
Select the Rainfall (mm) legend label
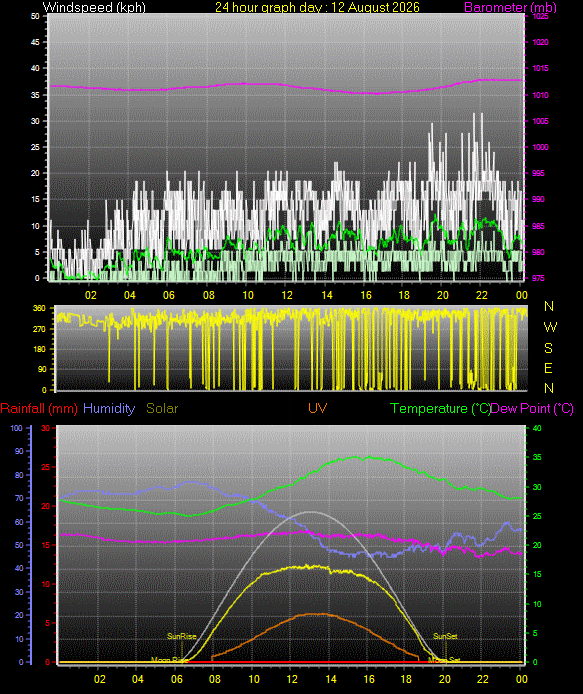pos(39,408)
